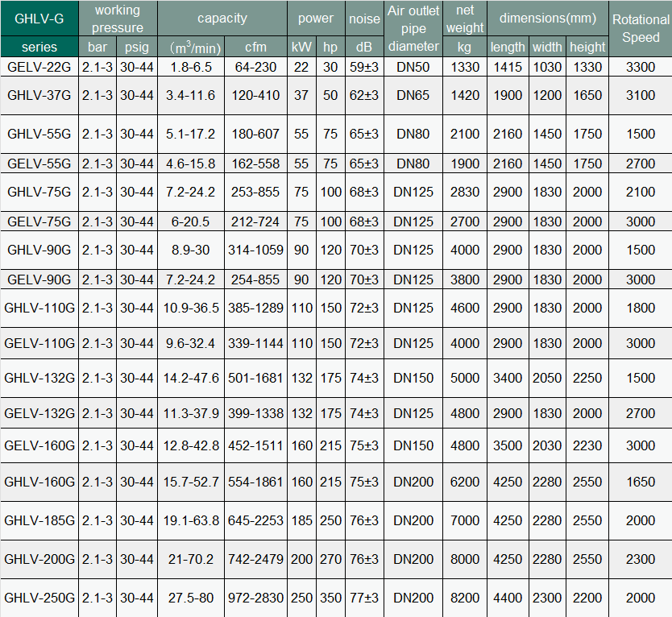Select the psig unit header

pos(137,47)
